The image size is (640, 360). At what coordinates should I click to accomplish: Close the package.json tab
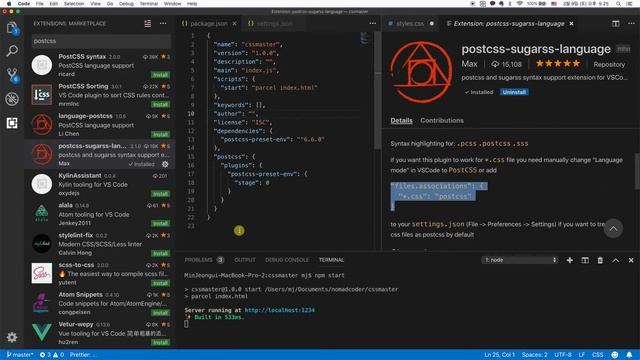(x=235, y=24)
